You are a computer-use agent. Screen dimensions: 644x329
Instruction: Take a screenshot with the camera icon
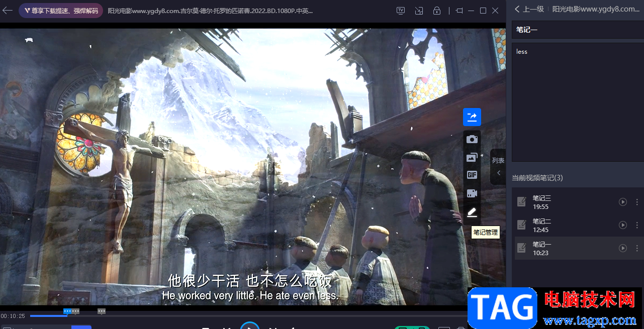[x=472, y=139]
